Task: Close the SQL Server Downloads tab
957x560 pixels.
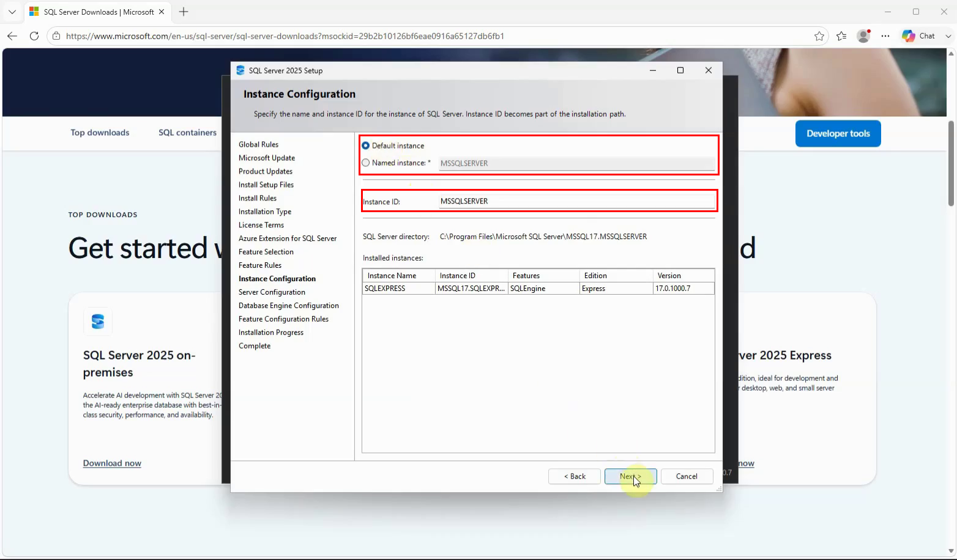Action: coord(162,12)
